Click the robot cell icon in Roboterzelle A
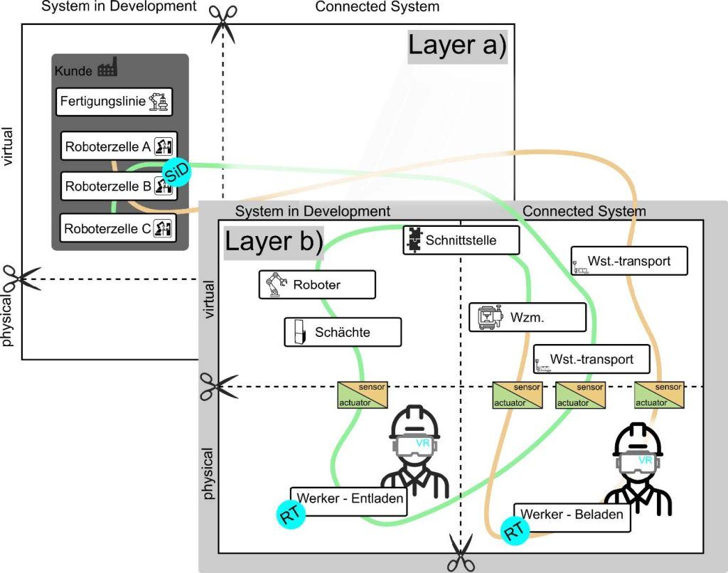Screen dimensions: 728x573 165,146
